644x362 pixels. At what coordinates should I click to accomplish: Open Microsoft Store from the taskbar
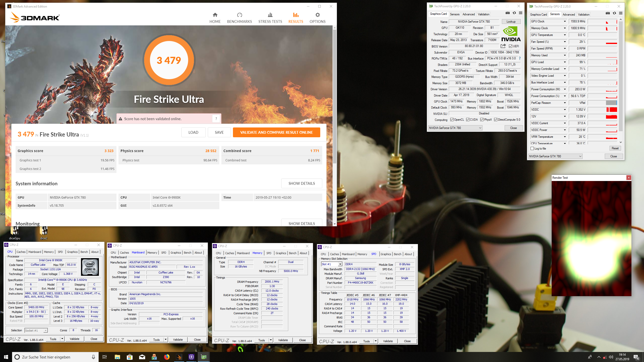coord(130,357)
